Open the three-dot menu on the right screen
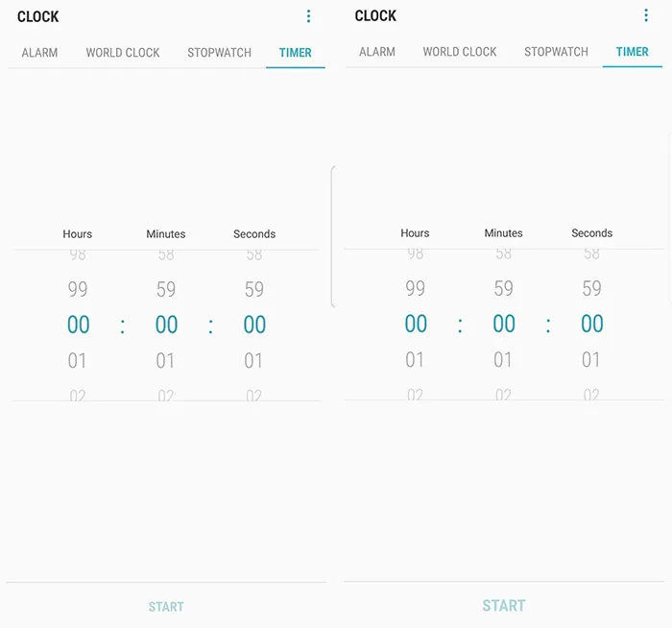Viewport: 672px width, 628px height. (646, 15)
